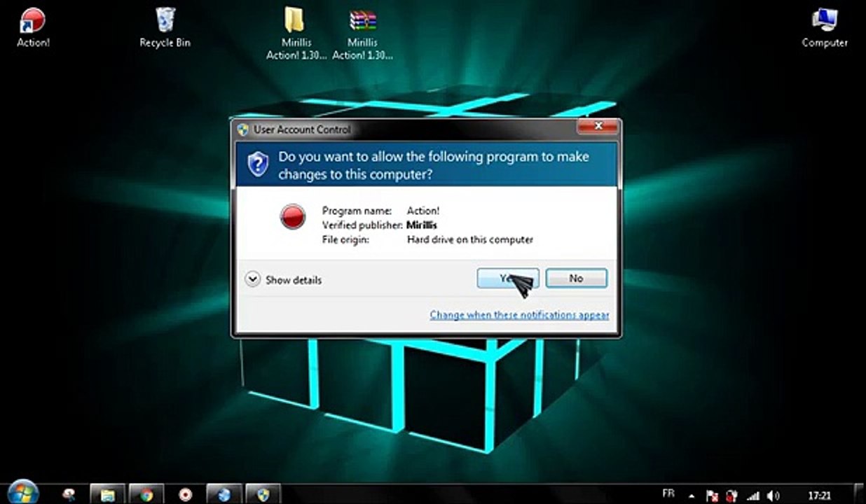Open the volume speaker tray icon
Image resolution: width=866 pixels, height=504 pixels.
[x=774, y=496]
